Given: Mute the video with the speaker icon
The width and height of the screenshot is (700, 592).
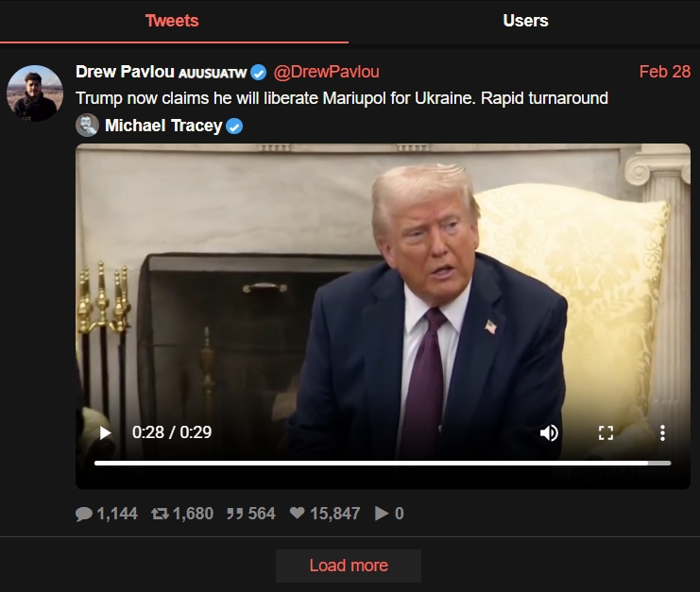Looking at the screenshot, I should pos(549,432).
